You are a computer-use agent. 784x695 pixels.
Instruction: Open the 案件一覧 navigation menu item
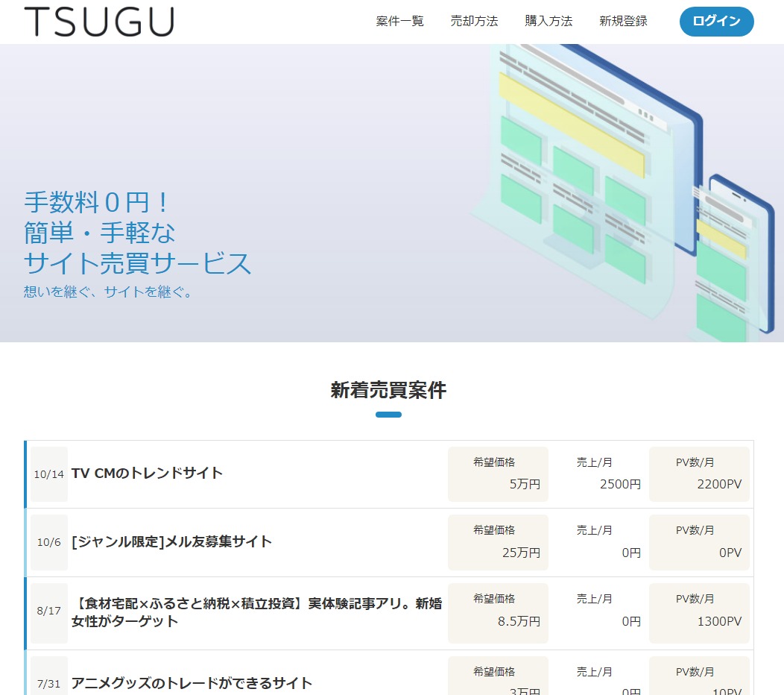pyautogui.click(x=399, y=22)
